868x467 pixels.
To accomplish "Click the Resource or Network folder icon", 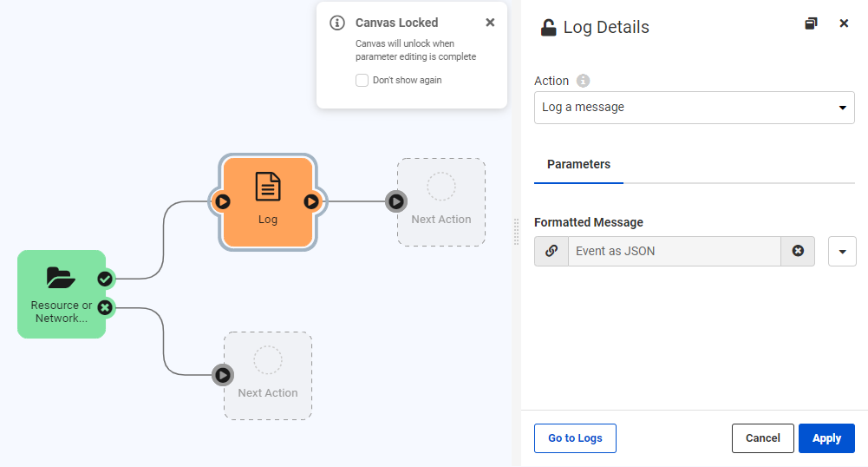I will tap(61, 278).
